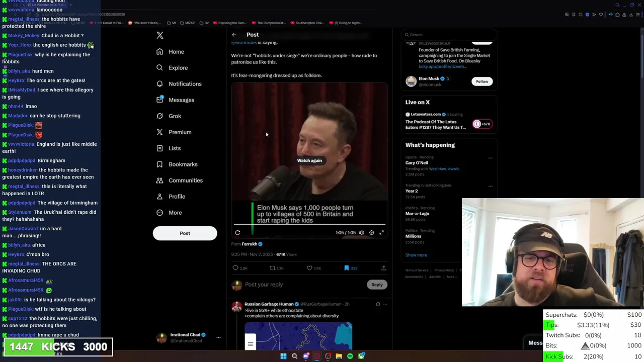Open reply comments icon
The height and width of the screenshot is (362, 644).
pyautogui.click(x=235, y=268)
